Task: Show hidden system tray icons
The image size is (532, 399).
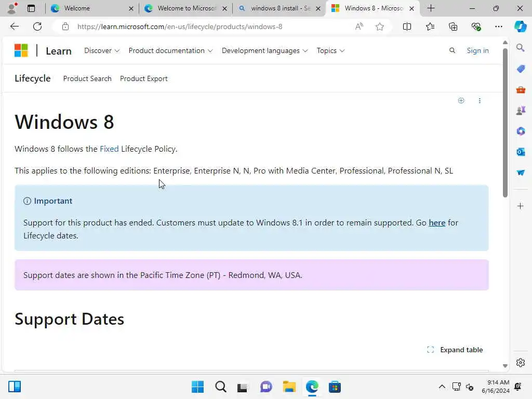Action: pyautogui.click(x=442, y=387)
